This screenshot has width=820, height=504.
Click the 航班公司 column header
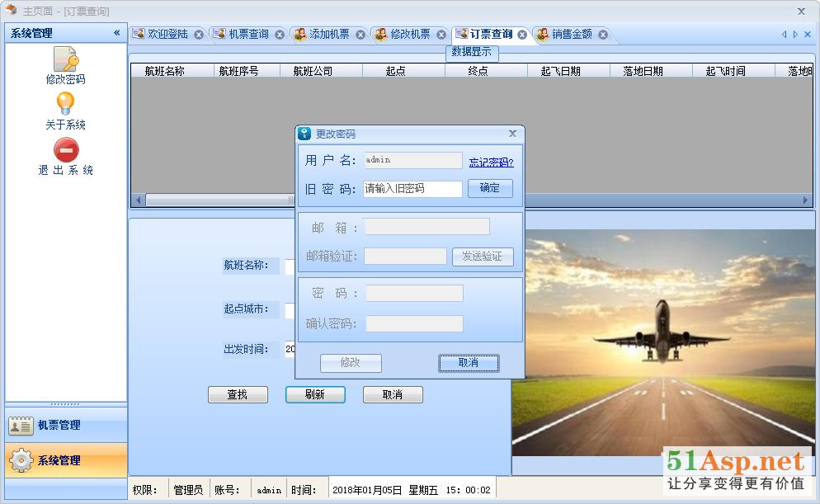coord(321,71)
